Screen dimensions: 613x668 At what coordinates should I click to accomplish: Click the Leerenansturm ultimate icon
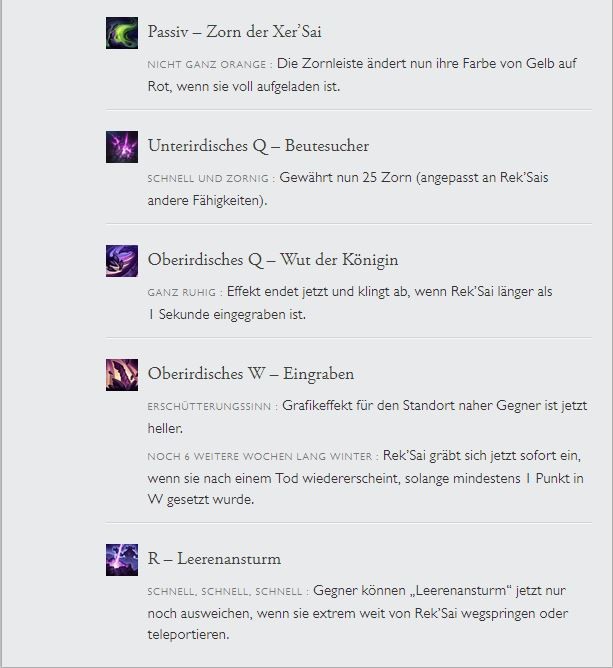122,560
